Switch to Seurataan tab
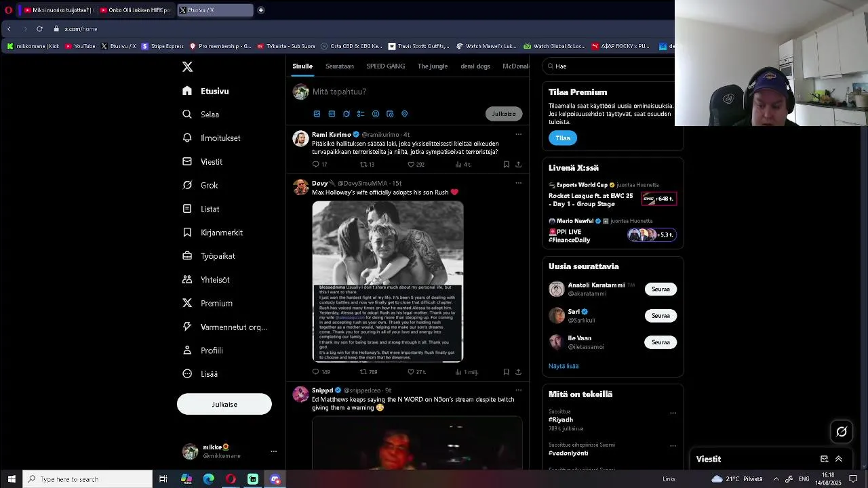The height and width of the screenshot is (488, 868). pyautogui.click(x=340, y=66)
